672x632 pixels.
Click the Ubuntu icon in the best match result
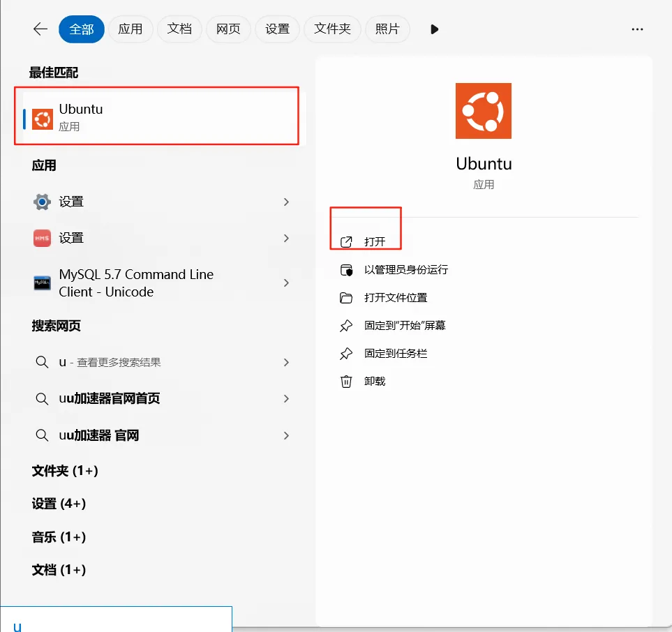42,119
